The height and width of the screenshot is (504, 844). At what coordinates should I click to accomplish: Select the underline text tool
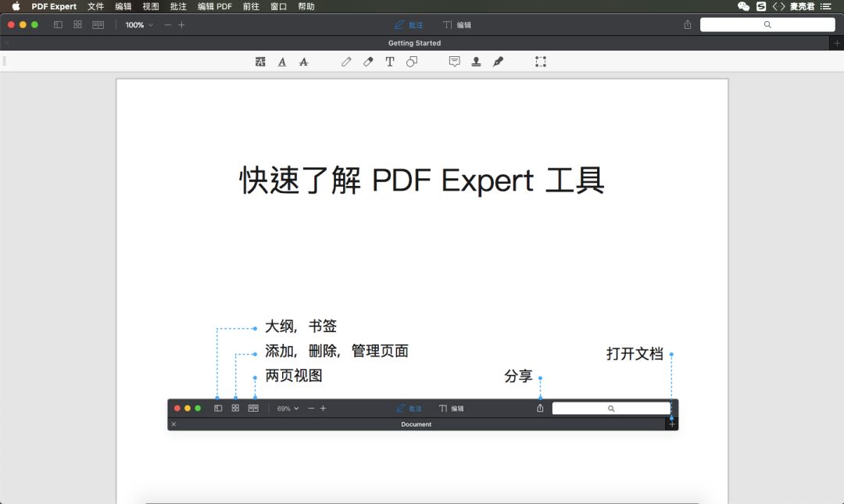282,62
